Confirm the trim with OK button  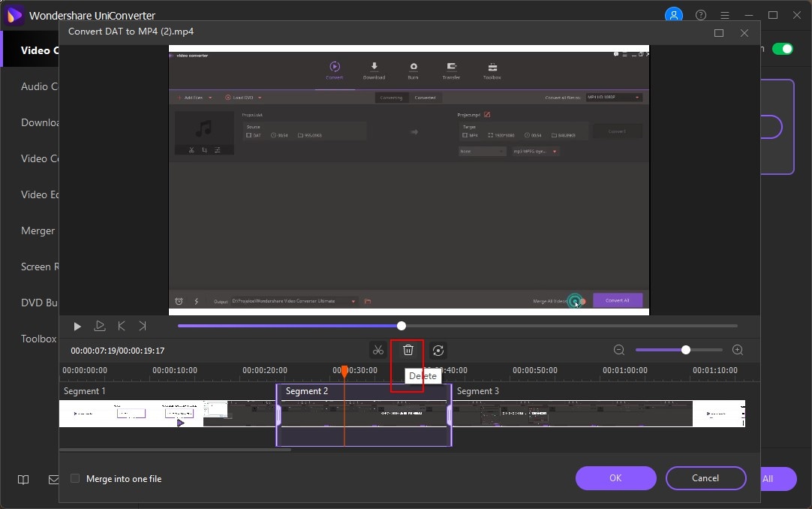coord(615,478)
